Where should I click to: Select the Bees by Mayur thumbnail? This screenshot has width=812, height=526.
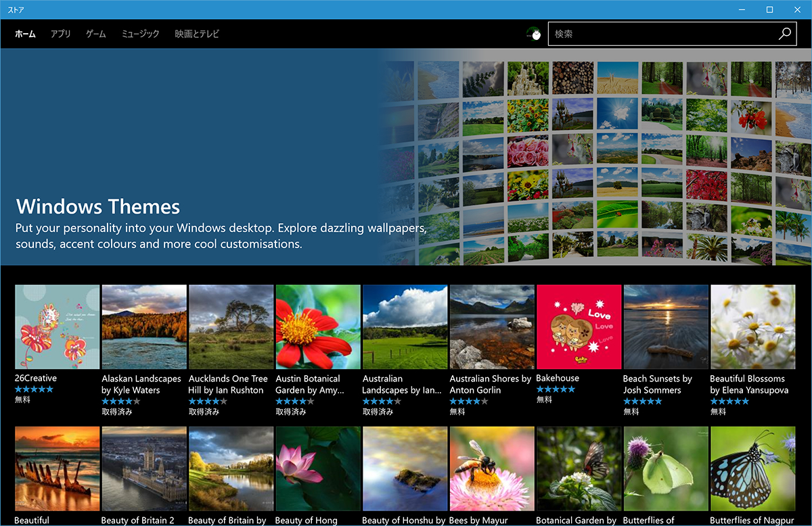pos(492,469)
